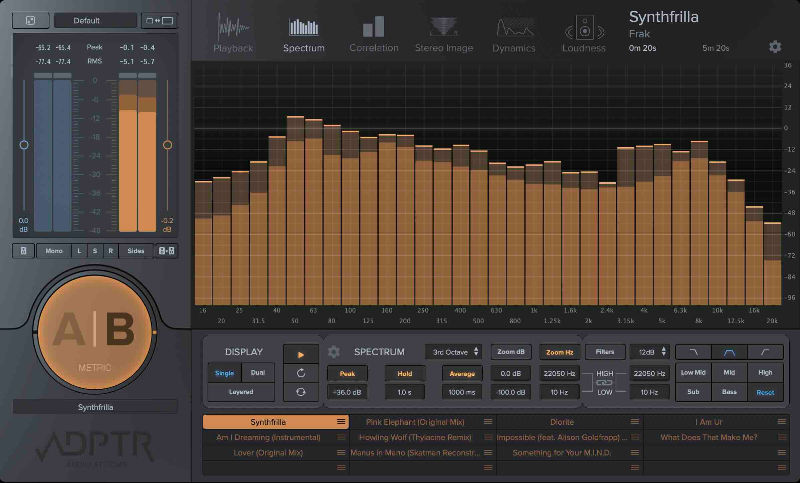Open menu icon on I Am Ur row
Image resolution: width=800 pixels, height=483 pixels.
point(782,422)
